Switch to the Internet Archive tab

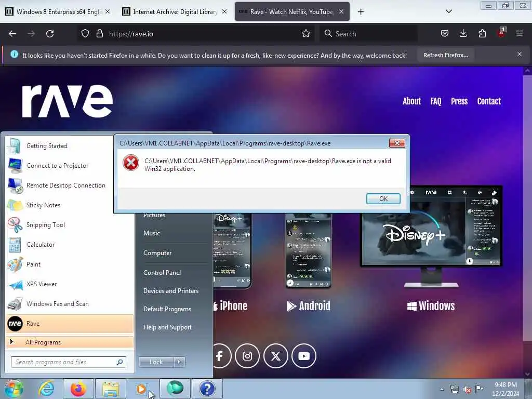click(175, 11)
